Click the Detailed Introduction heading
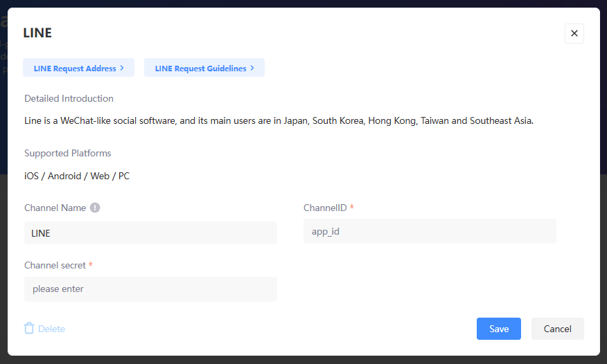Image resolution: width=607 pixels, height=364 pixels. (x=69, y=98)
